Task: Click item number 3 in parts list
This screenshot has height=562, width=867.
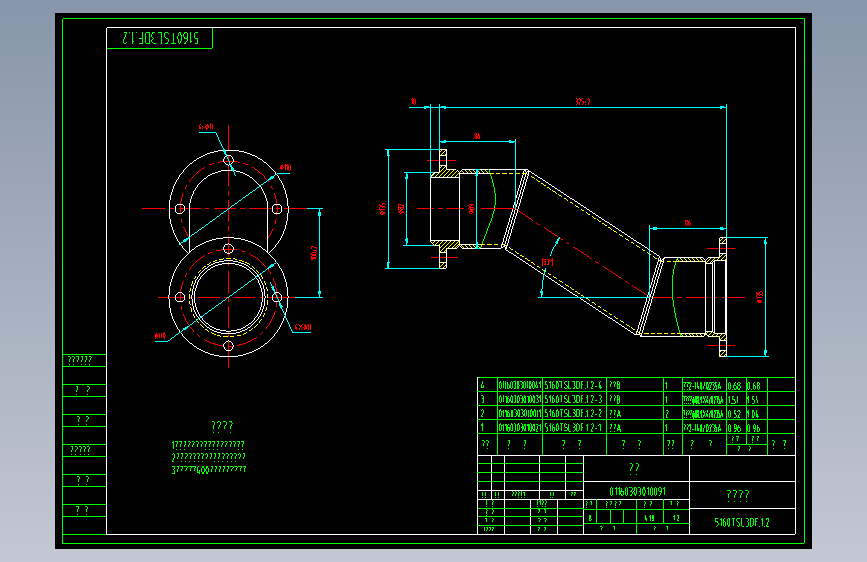Action: point(482,399)
